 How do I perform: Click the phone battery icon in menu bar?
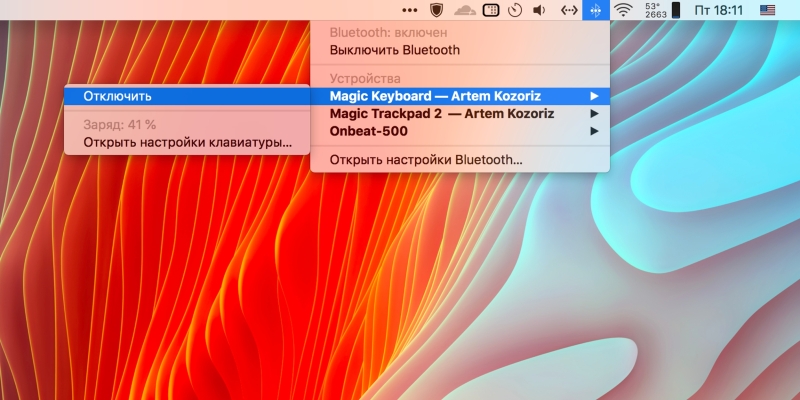click(676, 10)
